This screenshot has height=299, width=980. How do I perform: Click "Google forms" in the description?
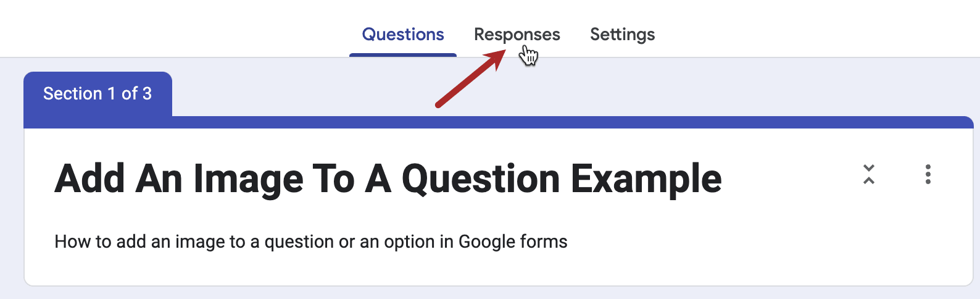[512, 242]
